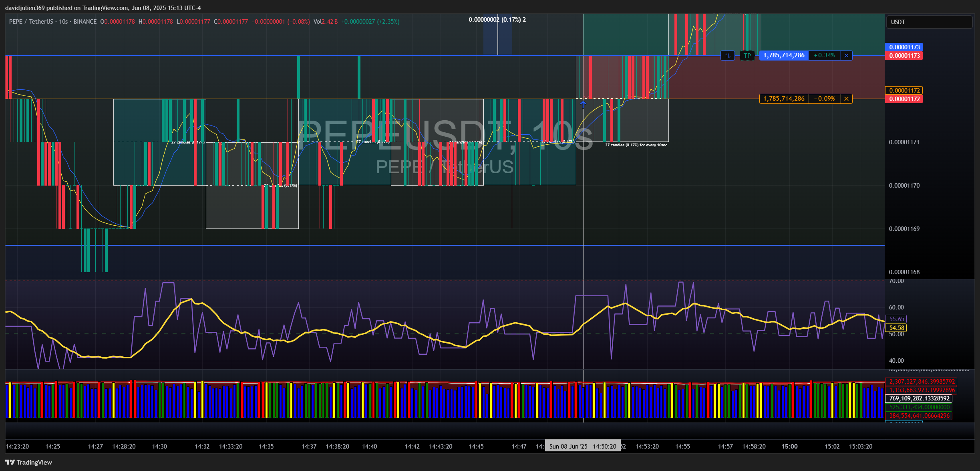Click the 1,153,663,923.19992896 volume label
This screenshot has width=980, height=471.
point(922,390)
